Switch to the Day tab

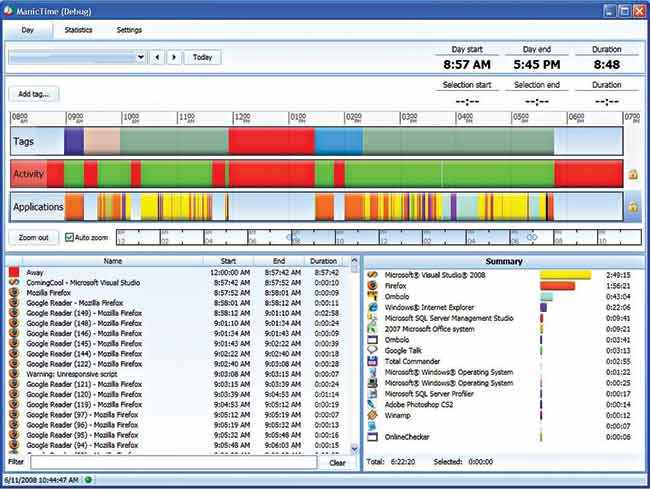[x=27, y=30]
